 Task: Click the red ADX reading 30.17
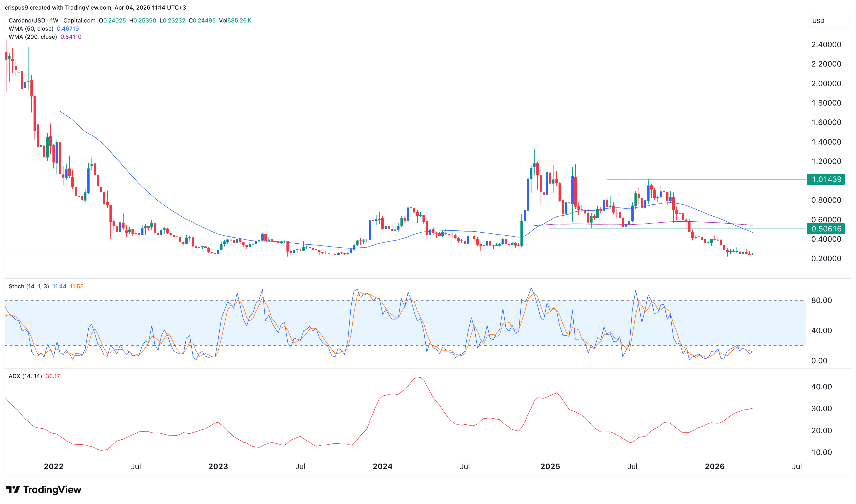coord(53,376)
